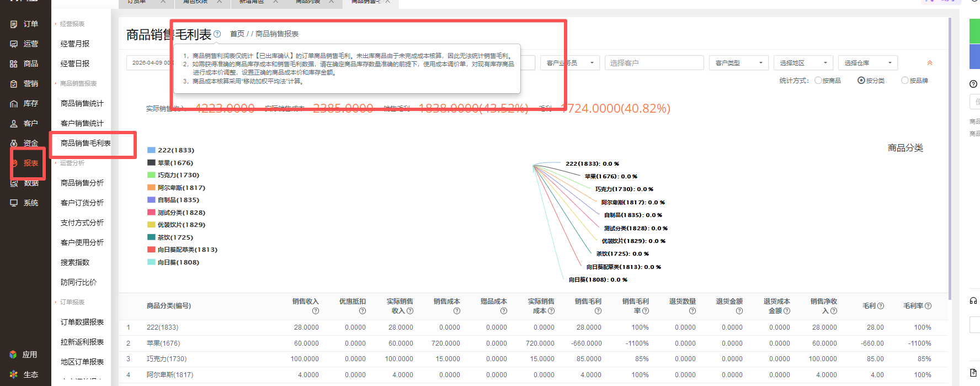Viewport: 980px width, 386px height.
Task: Click the help icon under the 退货金额 column header
Action: pyautogui.click(x=739, y=311)
